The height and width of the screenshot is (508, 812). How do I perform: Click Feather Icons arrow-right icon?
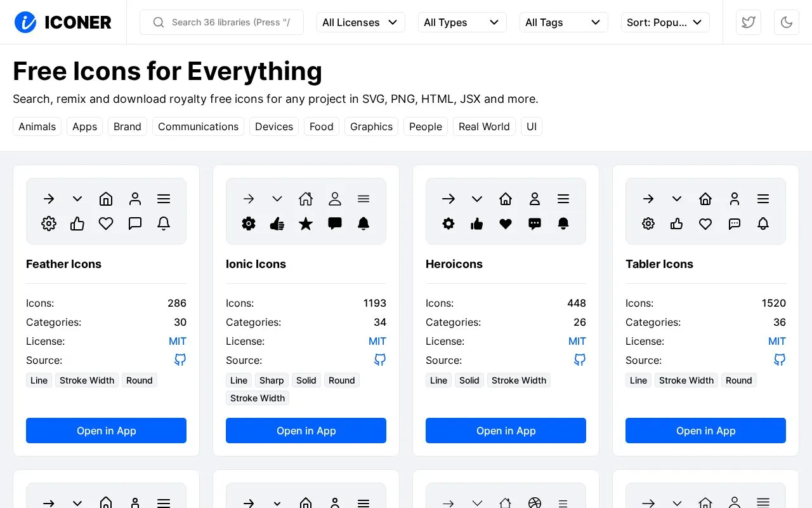tap(49, 199)
